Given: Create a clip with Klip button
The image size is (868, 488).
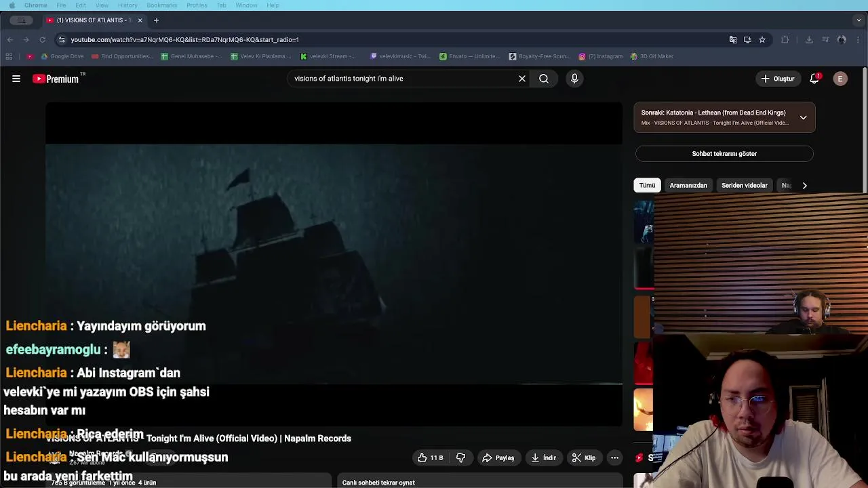Looking at the screenshot, I should point(584,458).
